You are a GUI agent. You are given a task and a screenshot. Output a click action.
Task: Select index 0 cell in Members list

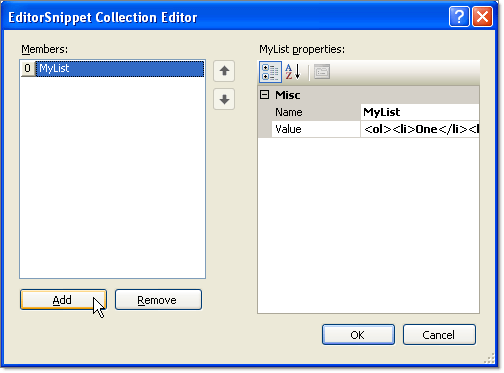point(28,69)
